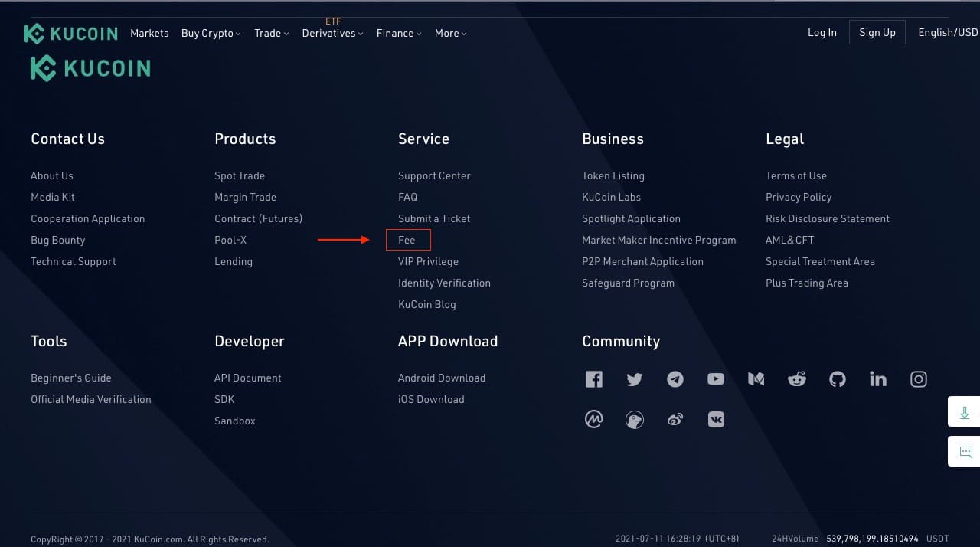Visit KuCoin on LinkedIn

click(877, 378)
